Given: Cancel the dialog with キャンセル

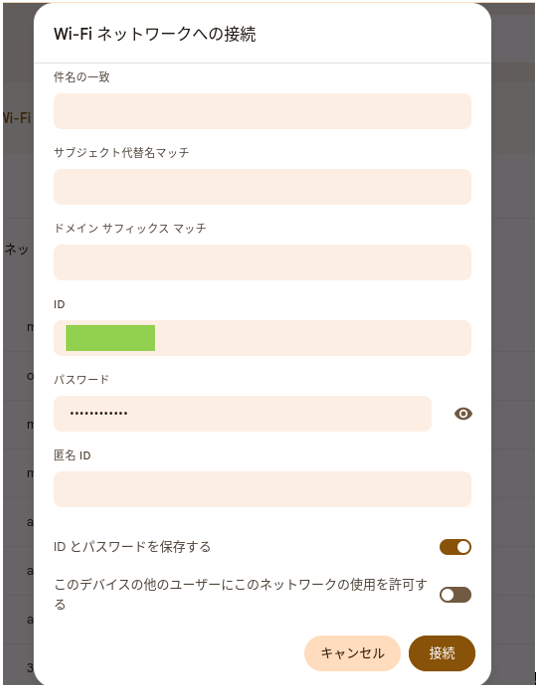Looking at the screenshot, I should (352, 653).
